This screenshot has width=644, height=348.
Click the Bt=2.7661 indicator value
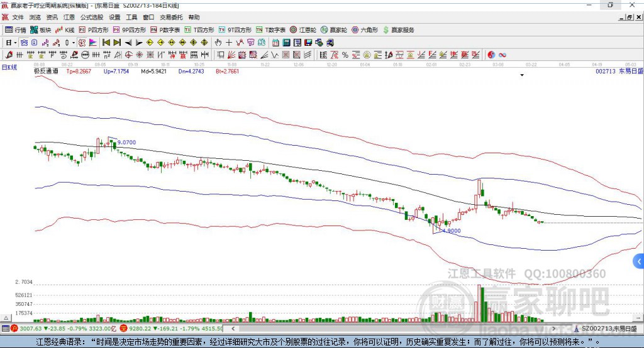(227, 72)
